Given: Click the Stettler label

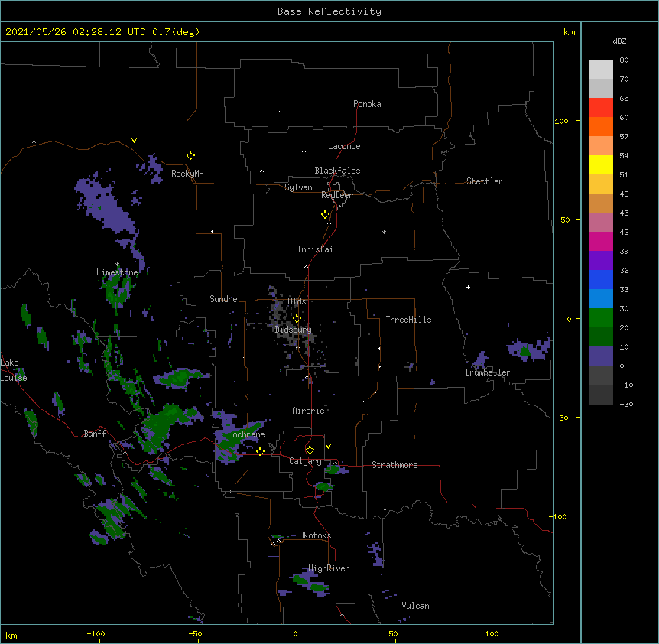Looking at the screenshot, I should pos(485,181).
